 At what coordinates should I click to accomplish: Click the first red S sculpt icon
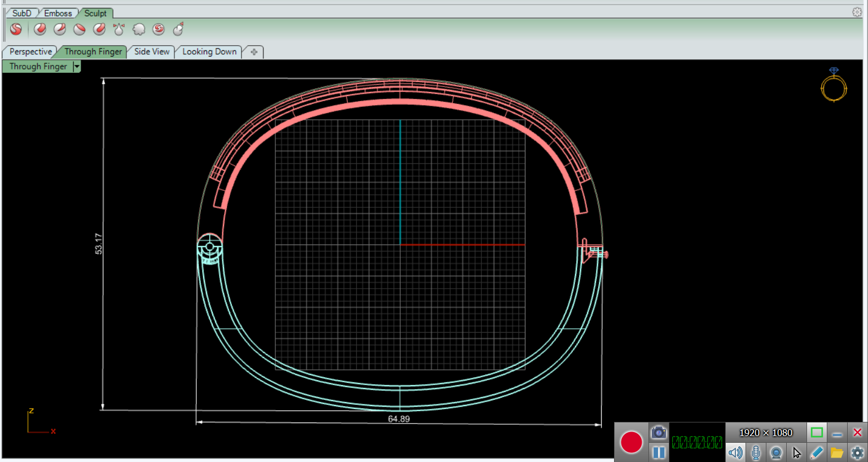[x=16, y=29]
